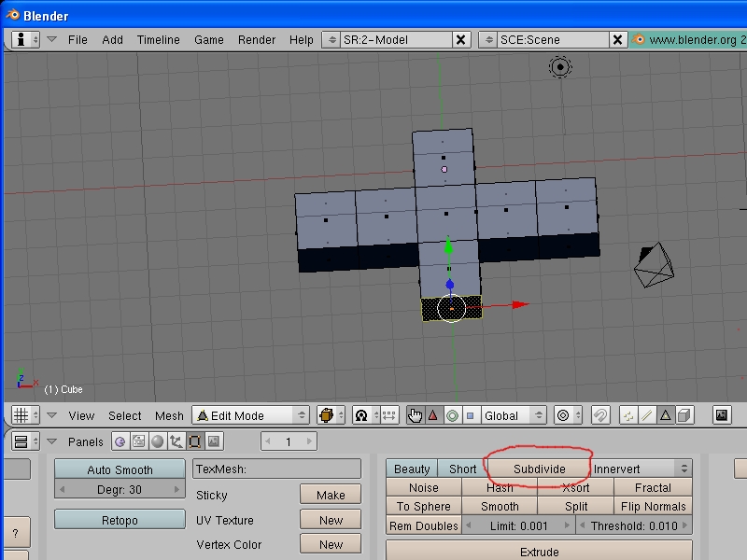The image size is (747, 560).
Task: Open the proportional edit mode selector
Action: click(569, 415)
